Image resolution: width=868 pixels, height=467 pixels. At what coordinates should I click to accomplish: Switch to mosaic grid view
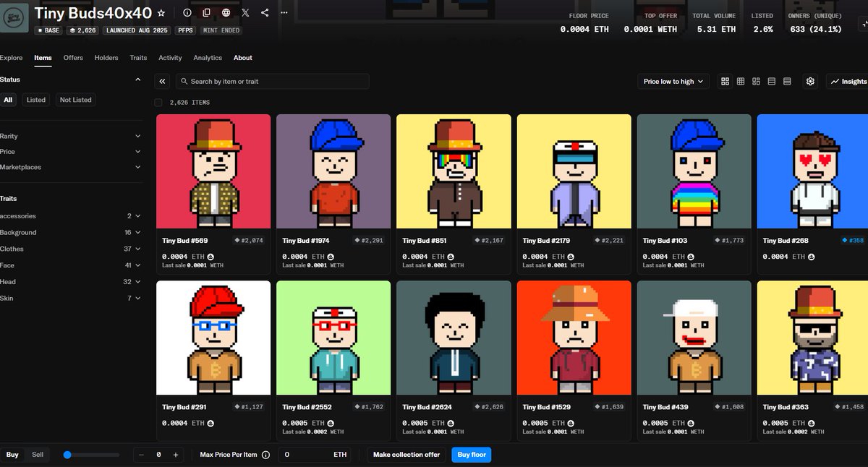pos(757,82)
